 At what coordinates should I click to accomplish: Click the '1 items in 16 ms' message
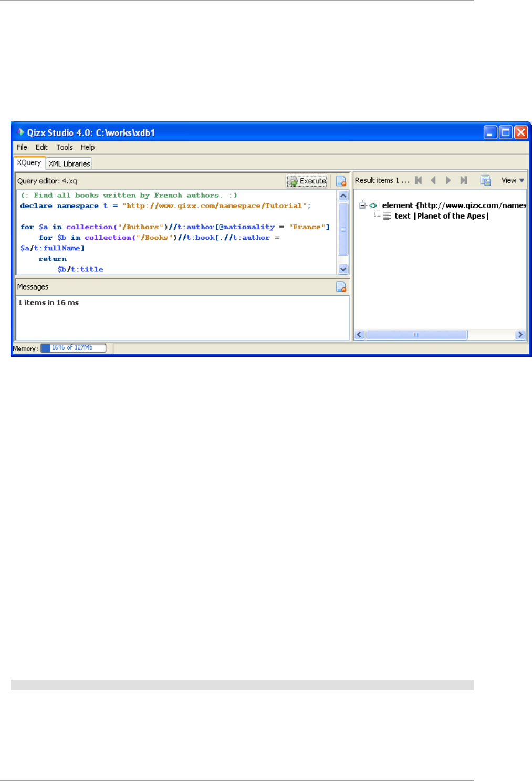point(48,303)
